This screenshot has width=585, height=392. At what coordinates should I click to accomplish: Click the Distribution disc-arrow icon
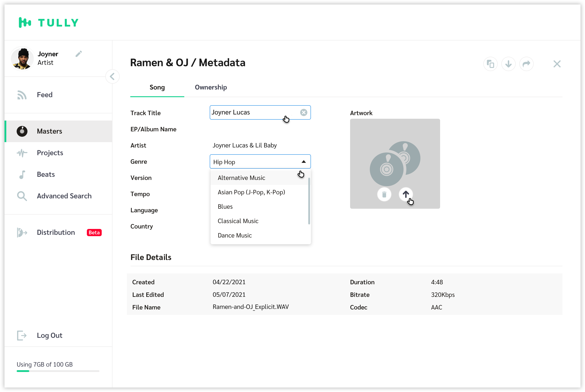22,233
